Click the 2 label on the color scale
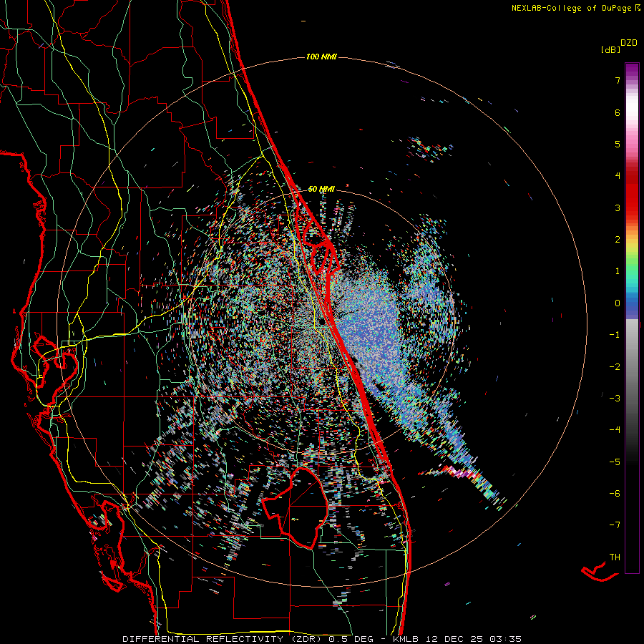 tap(618, 240)
